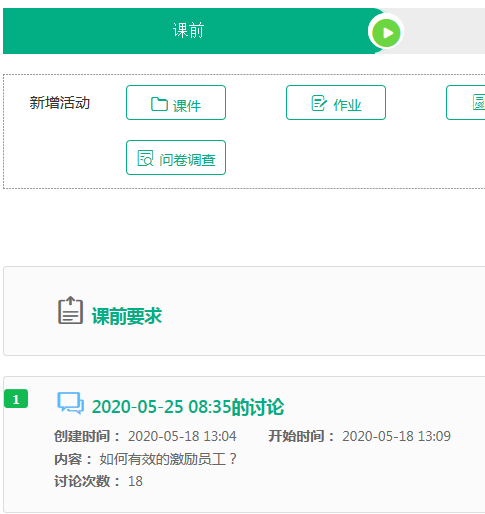Click the clipboard upload icon beside 课前要求
485x514 pixels.
pyautogui.click(x=70, y=310)
